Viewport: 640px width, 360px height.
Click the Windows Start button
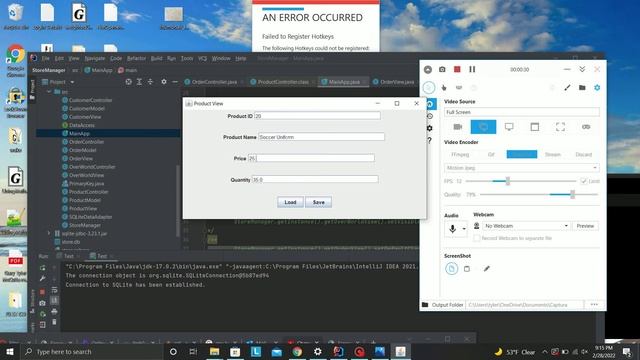10,351
